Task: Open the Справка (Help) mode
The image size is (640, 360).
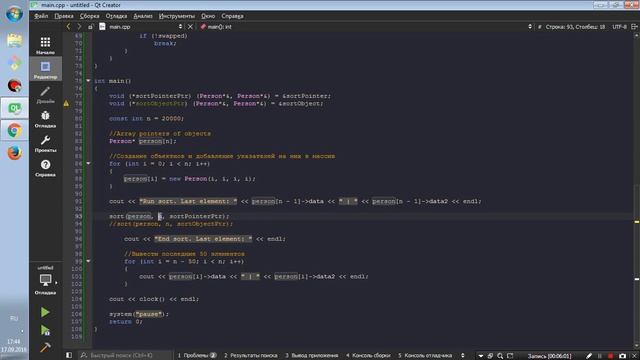Action: click(x=45, y=168)
